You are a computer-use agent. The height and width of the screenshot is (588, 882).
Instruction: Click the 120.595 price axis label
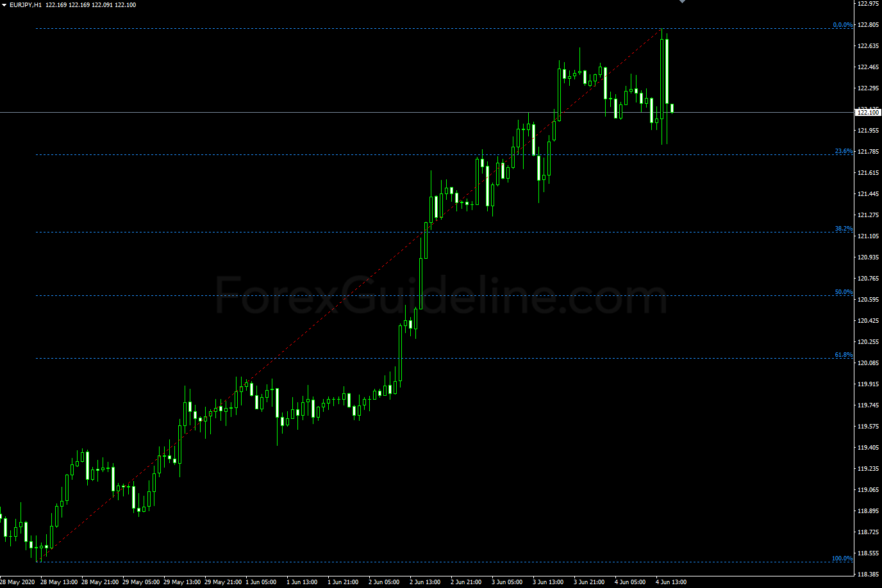click(868, 300)
